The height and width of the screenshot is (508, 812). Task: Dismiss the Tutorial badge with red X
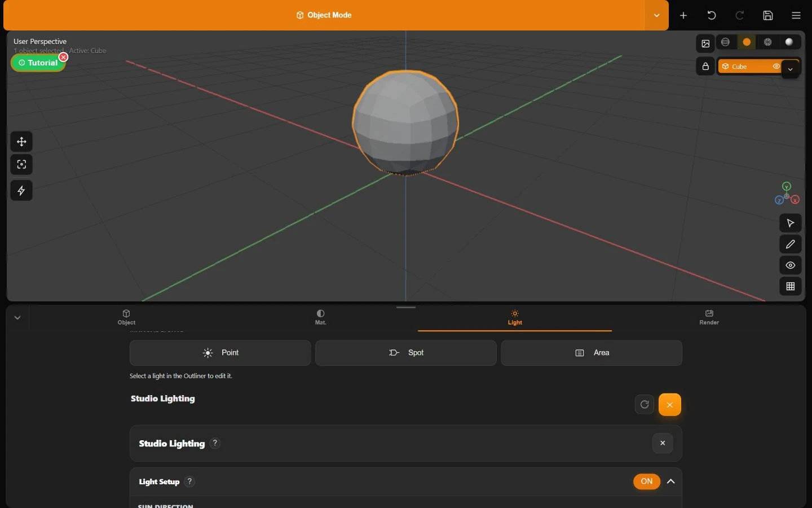(64, 57)
